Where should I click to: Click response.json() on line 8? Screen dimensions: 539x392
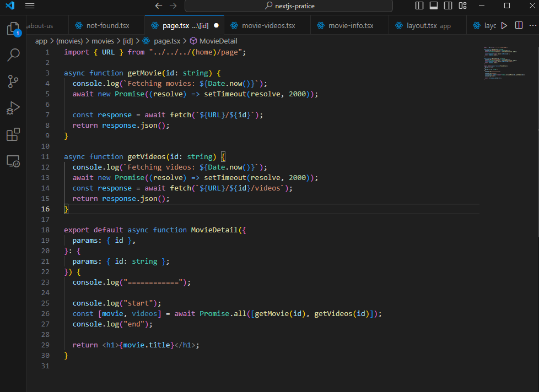[x=134, y=126]
